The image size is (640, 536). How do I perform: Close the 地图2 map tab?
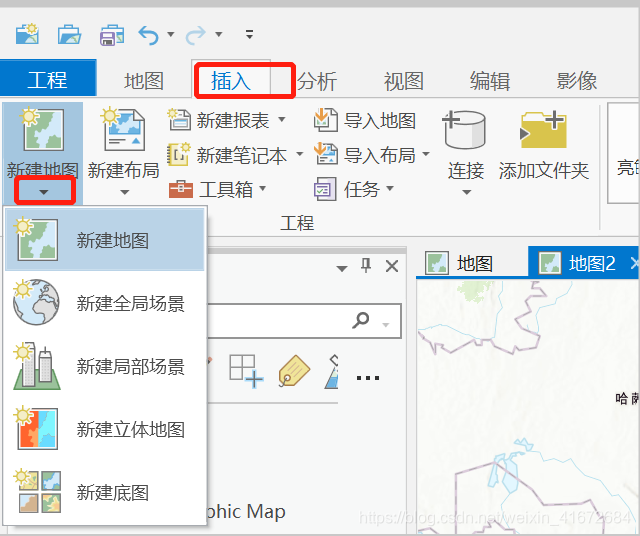point(634,263)
